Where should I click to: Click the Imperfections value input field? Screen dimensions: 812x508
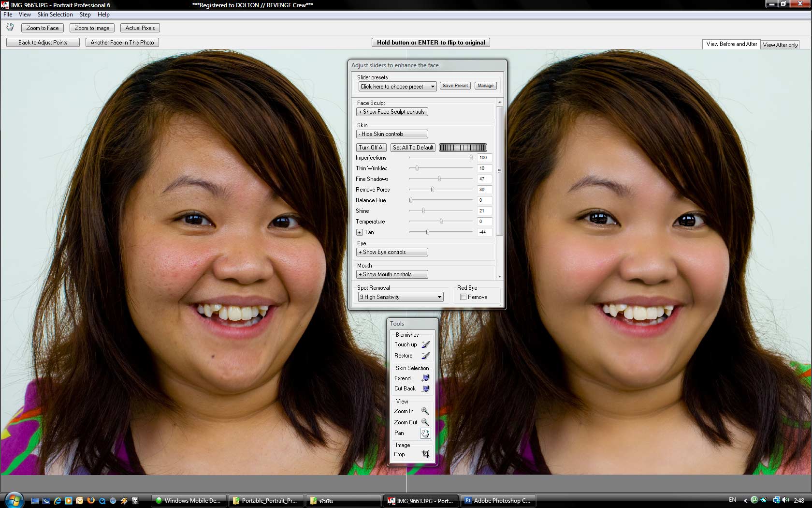tap(484, 158)
